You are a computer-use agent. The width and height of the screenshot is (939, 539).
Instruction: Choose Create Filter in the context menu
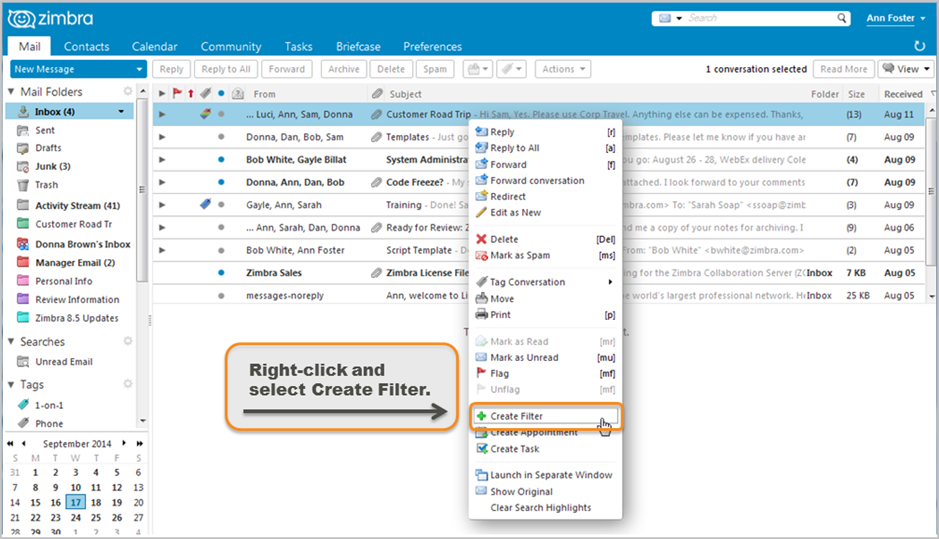[546, 416]
